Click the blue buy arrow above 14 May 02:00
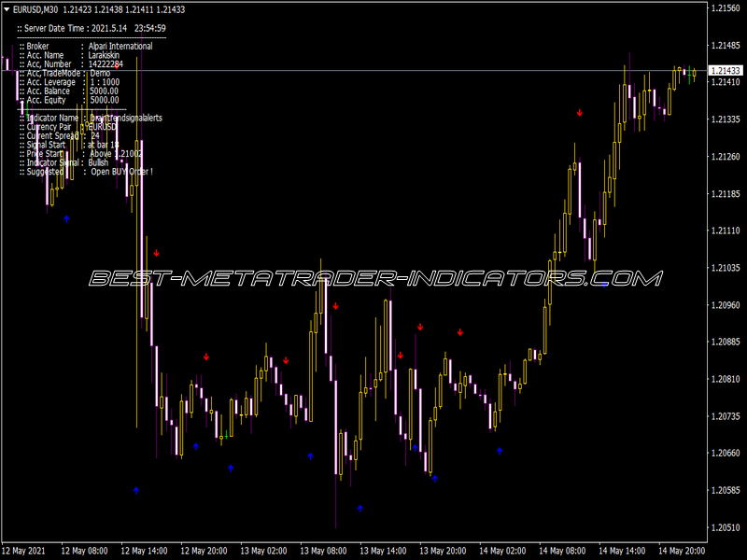Viewport: 747px width, 560px height. 500,451
